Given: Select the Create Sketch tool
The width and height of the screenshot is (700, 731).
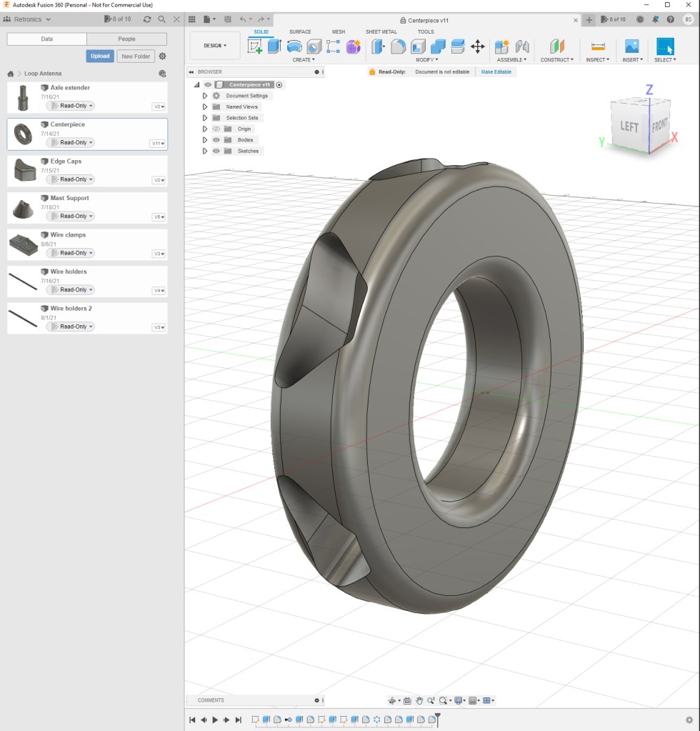Looking at the screenshot, I should tap(254, 46).
